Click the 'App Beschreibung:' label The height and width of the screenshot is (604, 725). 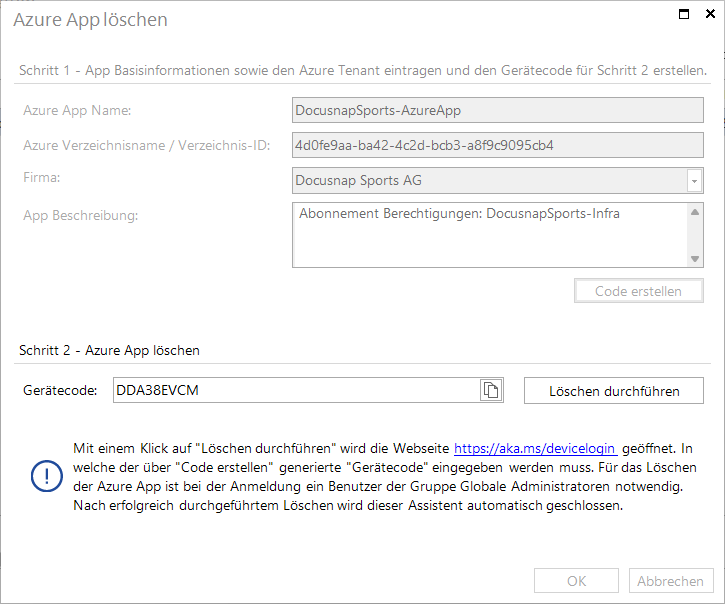[81, 215]
